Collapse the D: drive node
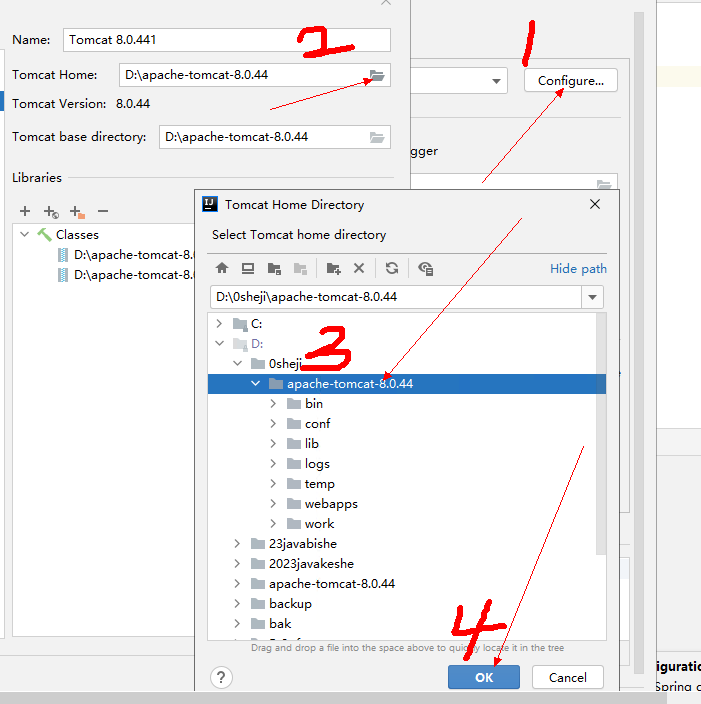The image size is (701, 704). (219, 343)
